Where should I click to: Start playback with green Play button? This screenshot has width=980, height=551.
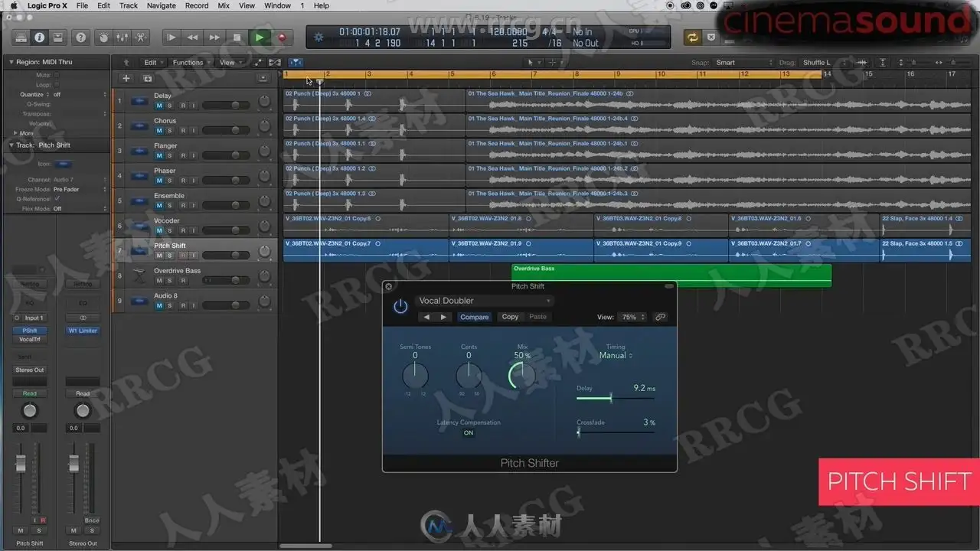point(260,37)
